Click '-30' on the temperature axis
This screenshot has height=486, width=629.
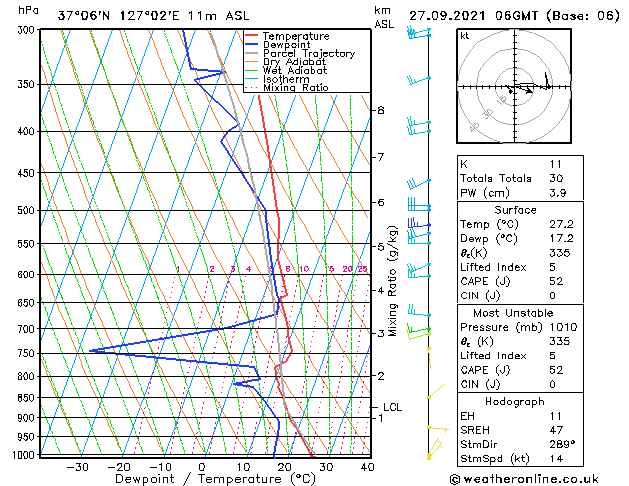pos(77,467)
